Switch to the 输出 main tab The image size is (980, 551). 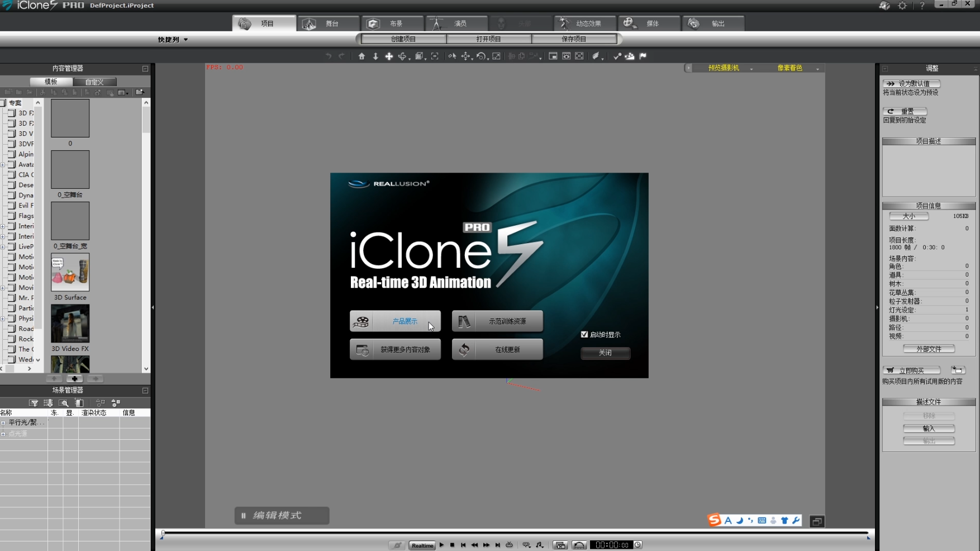(x=713, y=23)
